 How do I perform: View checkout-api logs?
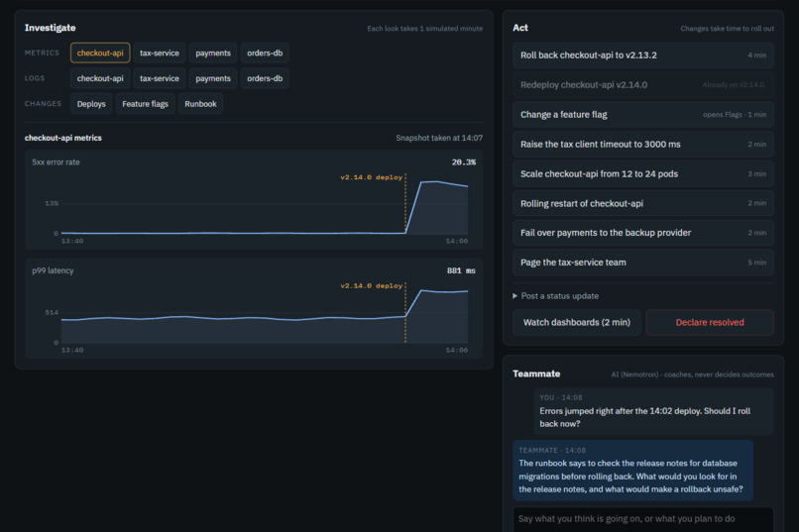[x=100, y=78]
